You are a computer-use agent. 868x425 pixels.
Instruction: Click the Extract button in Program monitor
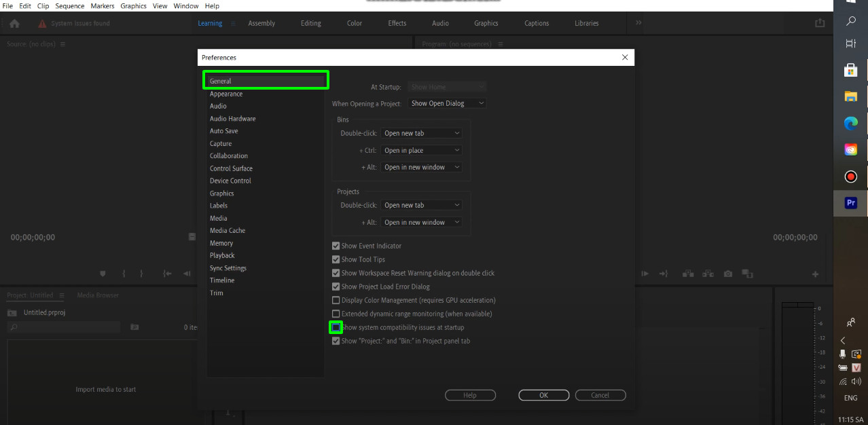708,274
